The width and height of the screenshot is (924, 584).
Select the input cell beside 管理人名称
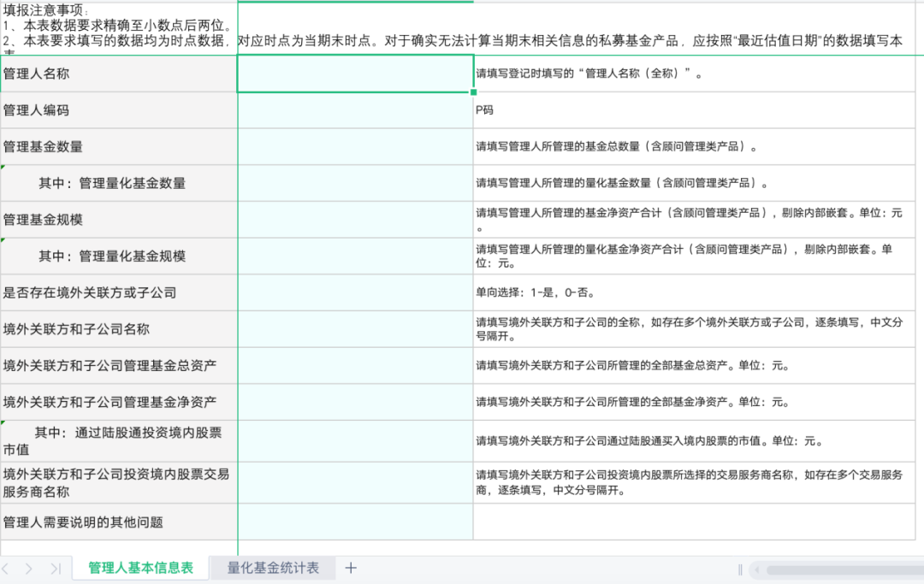[353, 74]
